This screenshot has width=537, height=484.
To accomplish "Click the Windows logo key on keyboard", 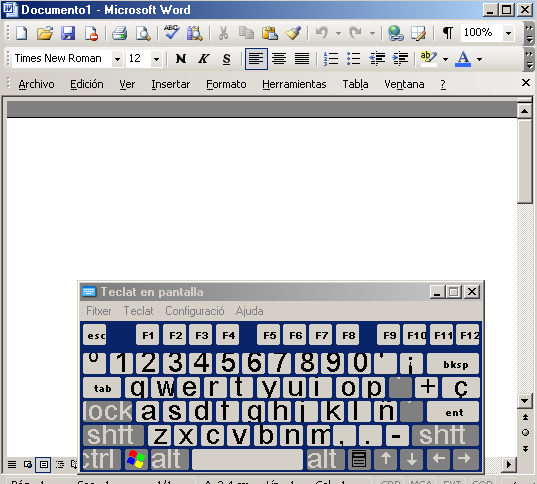I will [136, 459].
